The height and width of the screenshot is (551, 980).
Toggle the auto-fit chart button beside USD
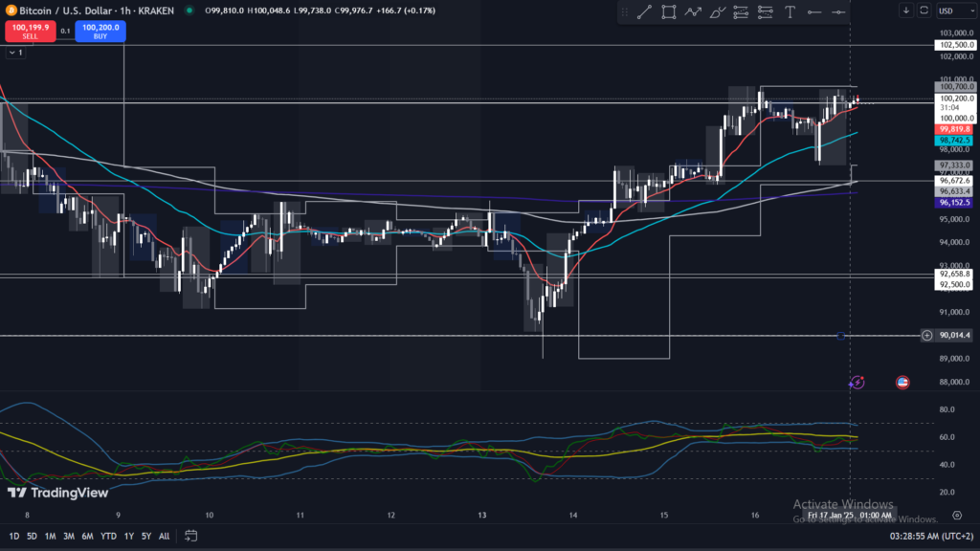coord(924,11)
